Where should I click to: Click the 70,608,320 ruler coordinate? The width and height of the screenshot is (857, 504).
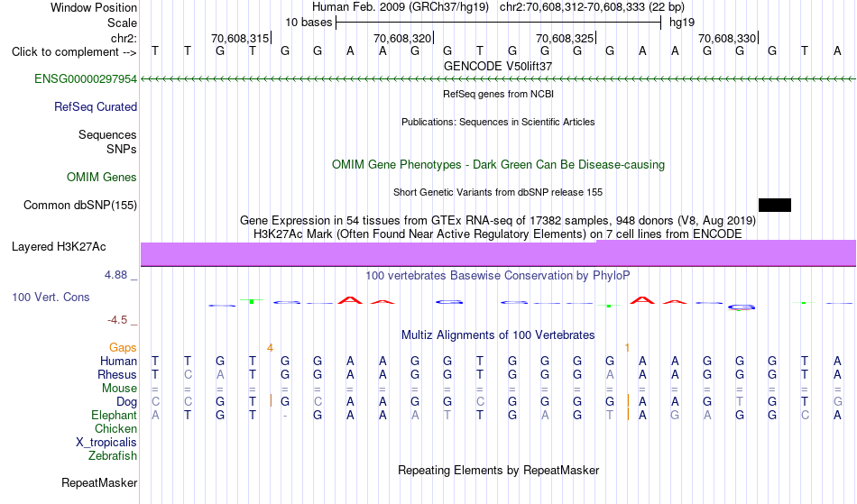pos(403,38)
